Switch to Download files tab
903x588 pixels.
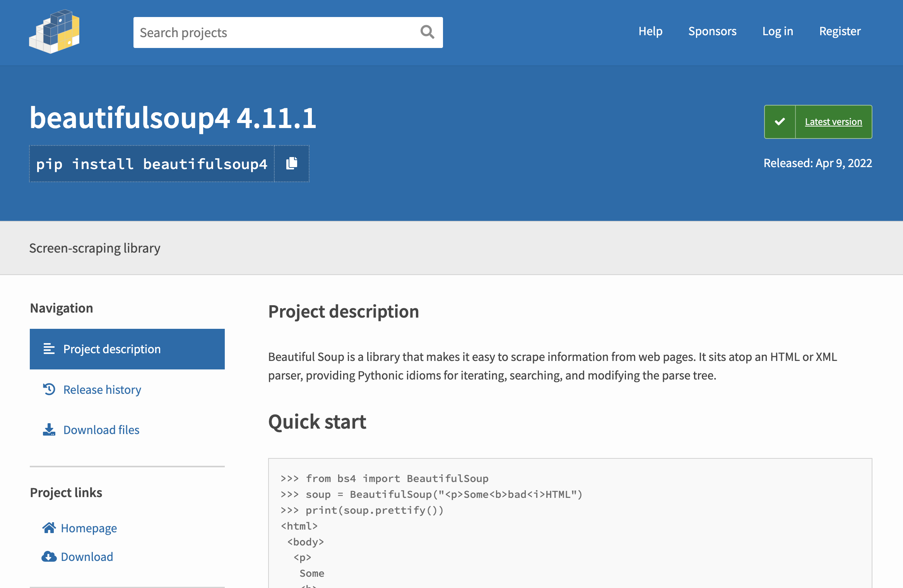[x=127, y=430]
